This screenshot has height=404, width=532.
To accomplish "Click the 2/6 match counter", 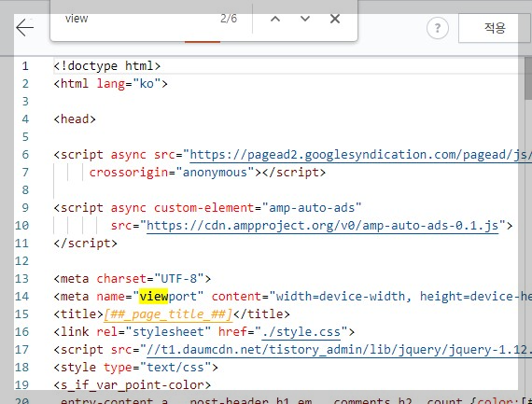I will 229,19.
